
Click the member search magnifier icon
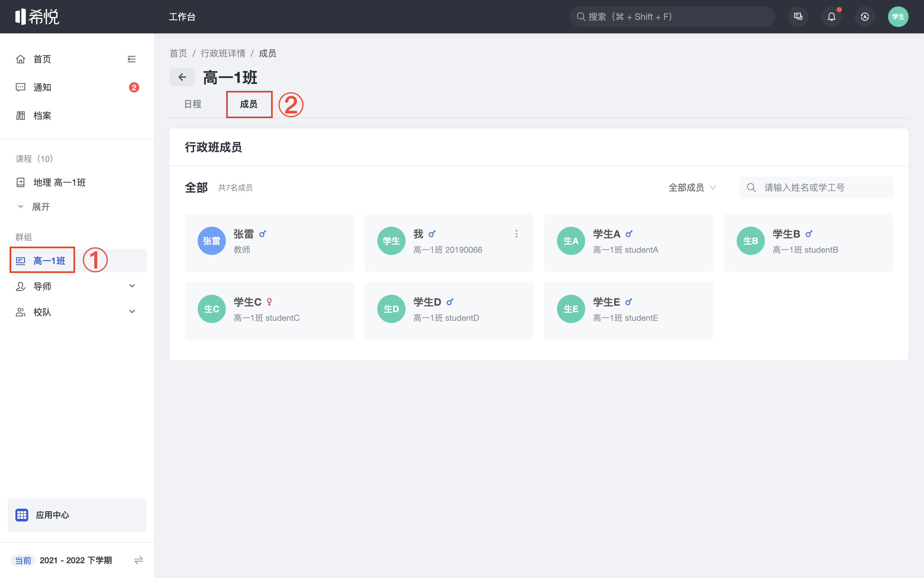pos(751,187)
